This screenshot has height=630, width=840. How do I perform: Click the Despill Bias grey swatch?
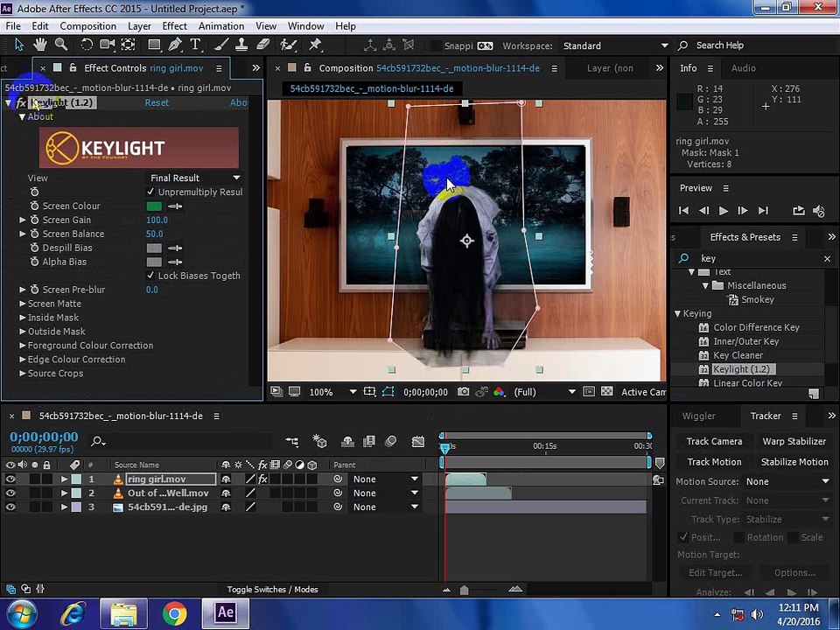(x=154, y=248)
